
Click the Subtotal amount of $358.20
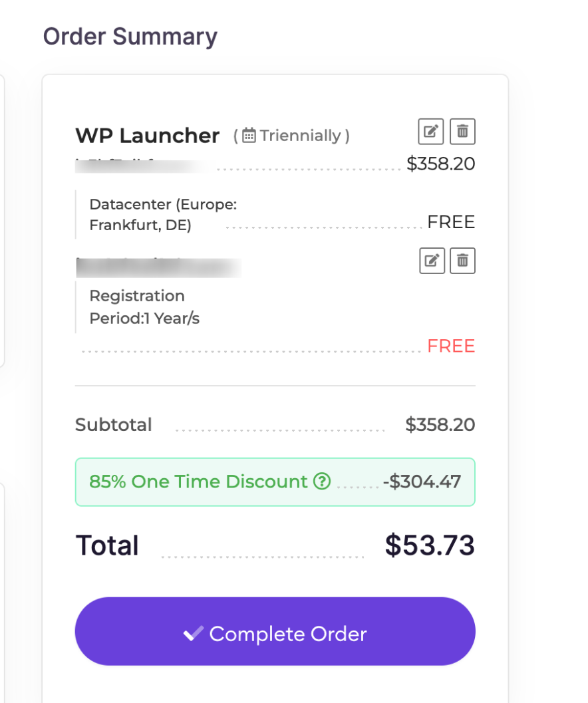coord(440,424)
